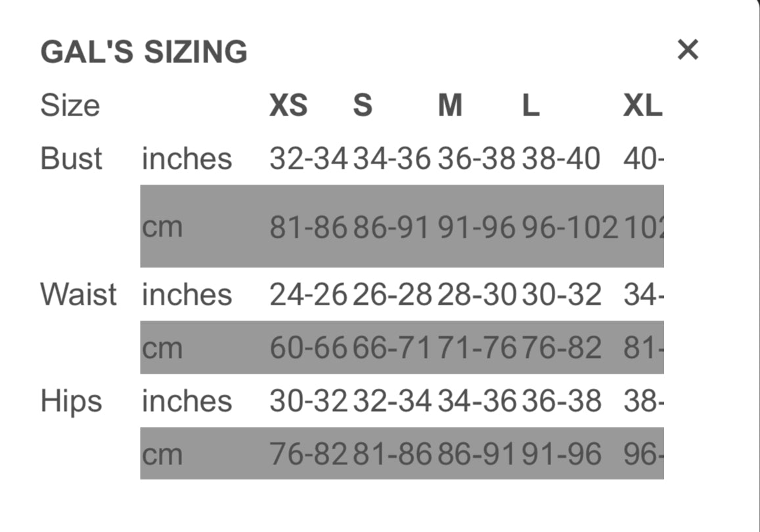Click Waist cm value 66-71

(392, 348)
